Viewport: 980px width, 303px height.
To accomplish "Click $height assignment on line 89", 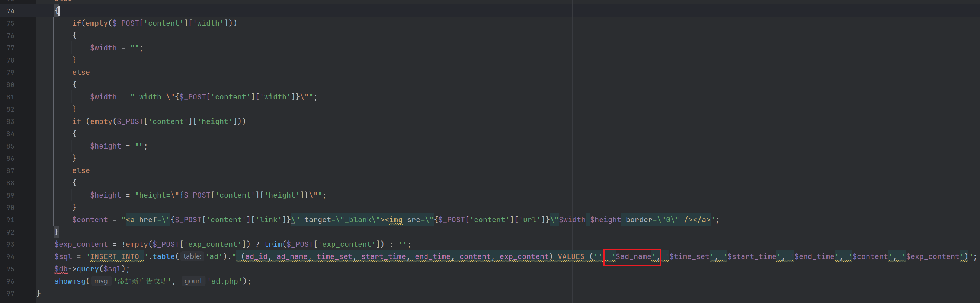I will tap(105, 195).
